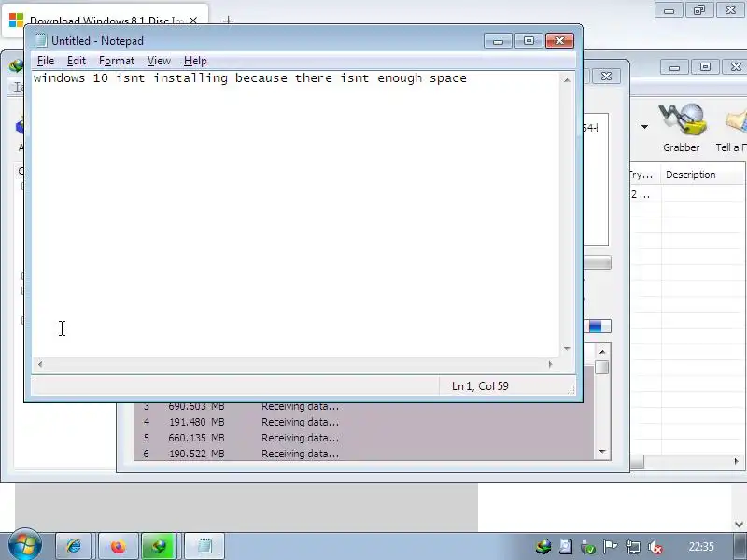Click the download progress segment bar in IDM dialog

coord(598,326)
